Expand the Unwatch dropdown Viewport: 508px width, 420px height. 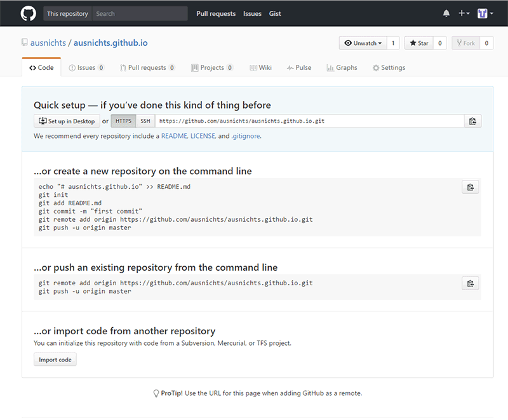tap(363, 43)
